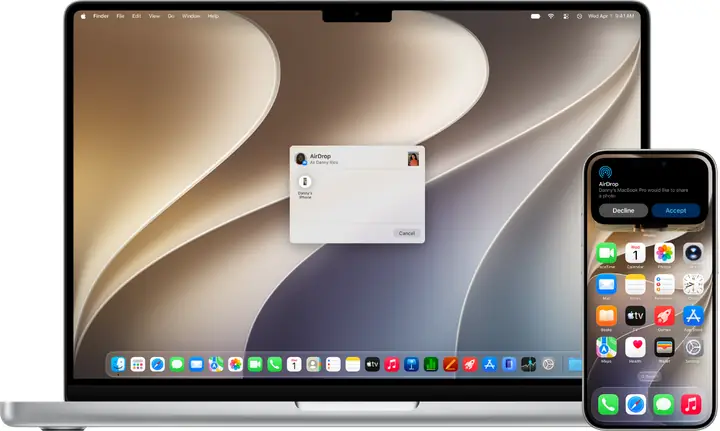Open Pages in the Mac dock
Viewport: 720px width, 431px height.
[x=450, y=364]
